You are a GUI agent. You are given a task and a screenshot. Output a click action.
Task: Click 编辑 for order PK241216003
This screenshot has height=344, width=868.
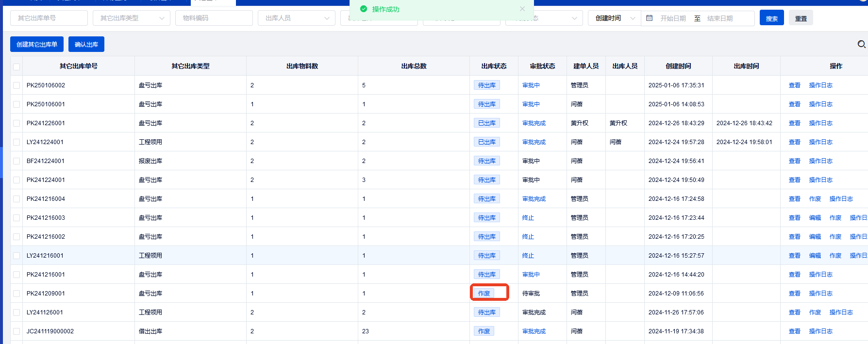click(815, 218)
